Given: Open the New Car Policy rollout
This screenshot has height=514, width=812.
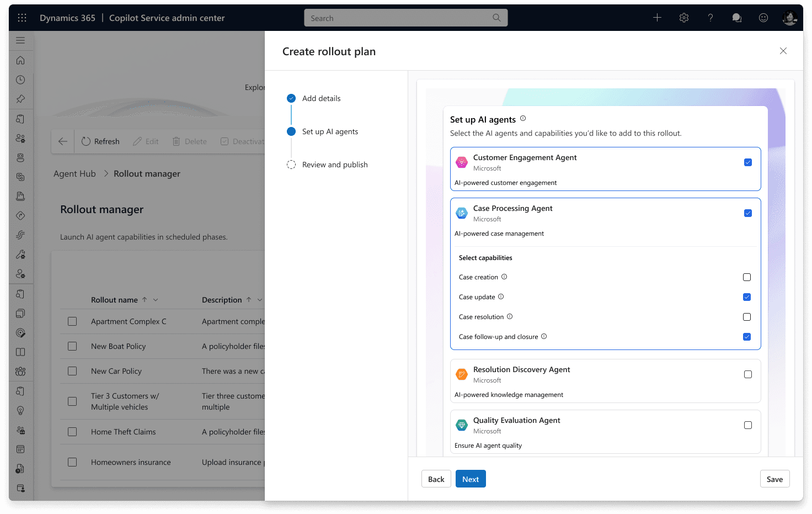Looking at the screenshot, I should pyautogui.click(x=116, y=371).
